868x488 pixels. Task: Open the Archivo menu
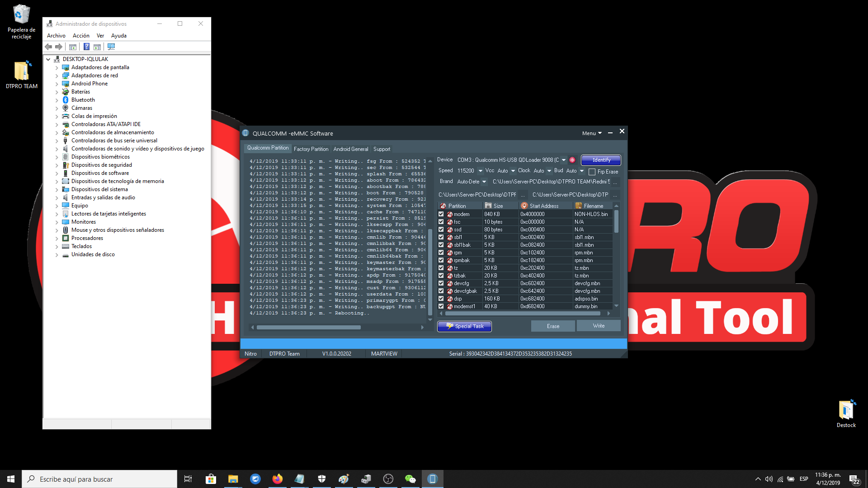(x=56, y=36)
